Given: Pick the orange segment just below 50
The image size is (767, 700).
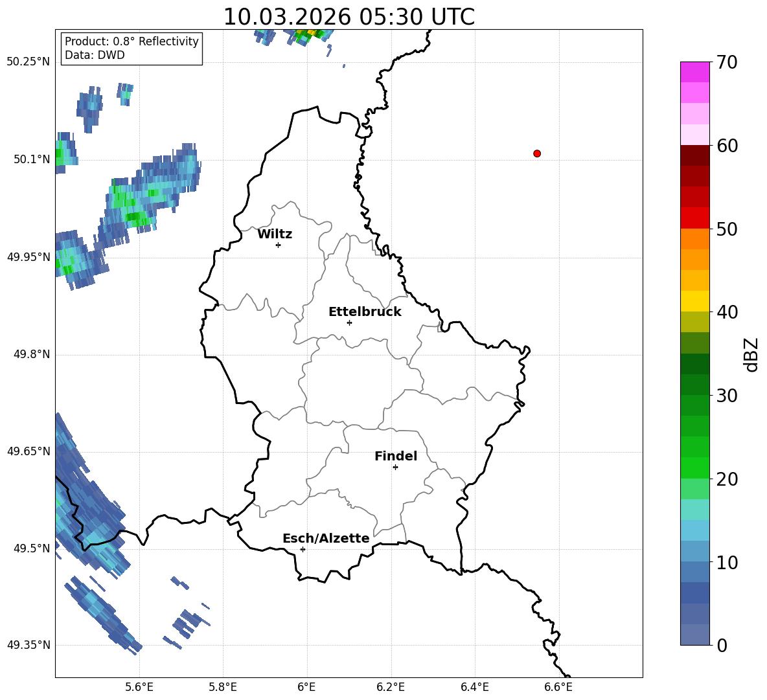Looking at the screenshot, I should (x=694, y=239).
